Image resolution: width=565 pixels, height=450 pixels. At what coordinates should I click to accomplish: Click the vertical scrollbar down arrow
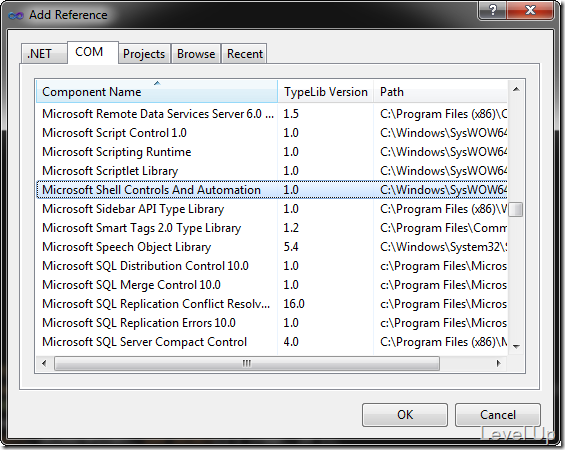click(x=516, y=346)
